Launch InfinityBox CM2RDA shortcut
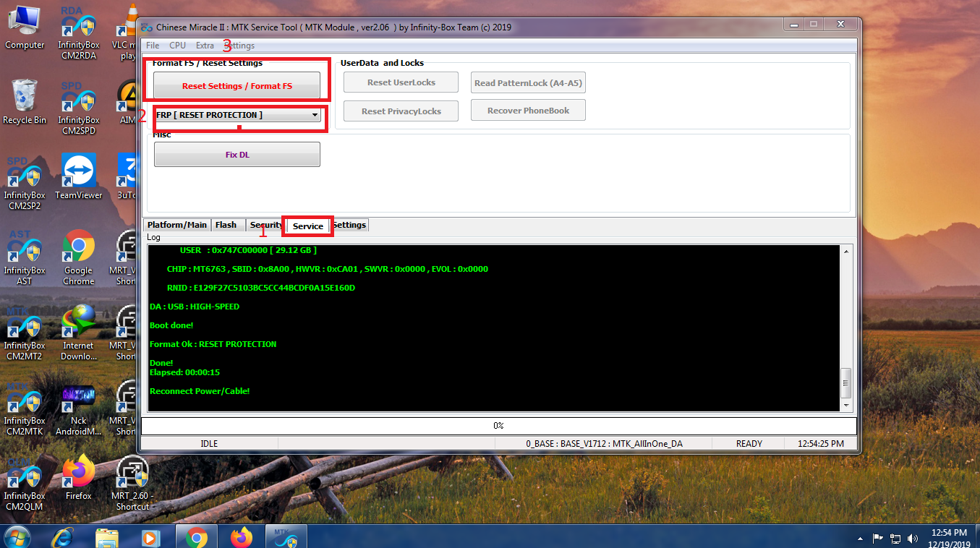This screenshot has width=980, height=548. (x=79, y=32)
